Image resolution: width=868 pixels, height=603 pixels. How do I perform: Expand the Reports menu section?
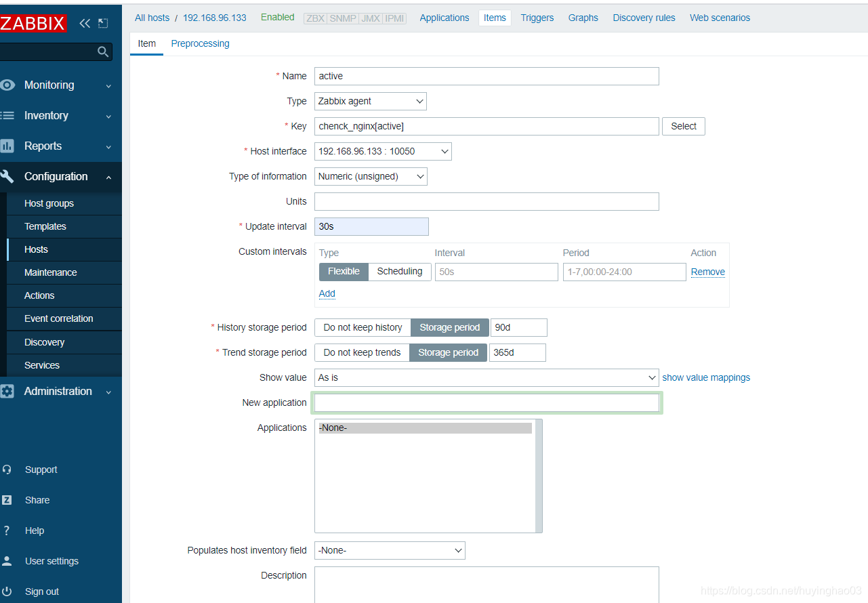pos(108,147)
